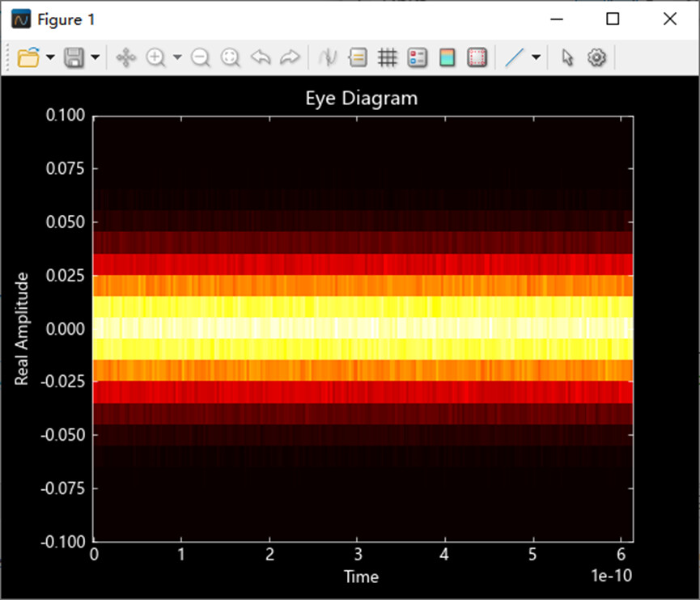
Task: Select the line drawing tool
Action: tap(515, 57)
